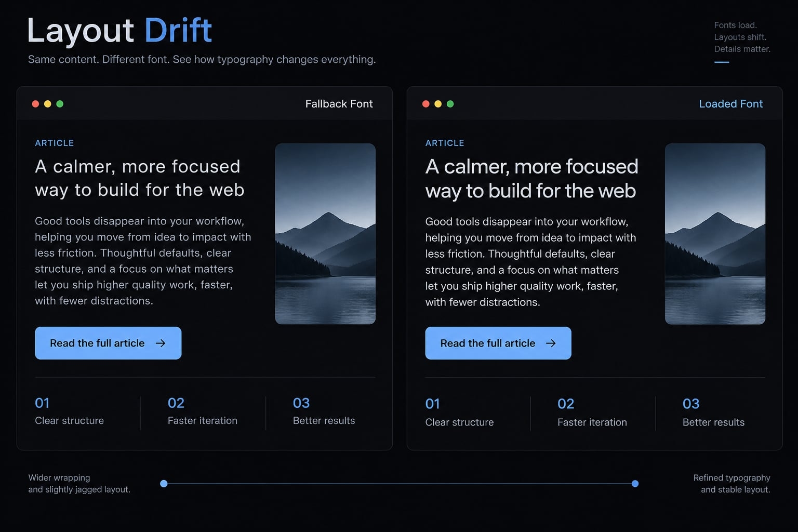Open Read the full article in Loaded panel
This screenshot has height=532, width=798.
pyautogui.click(x=498, y=343)
